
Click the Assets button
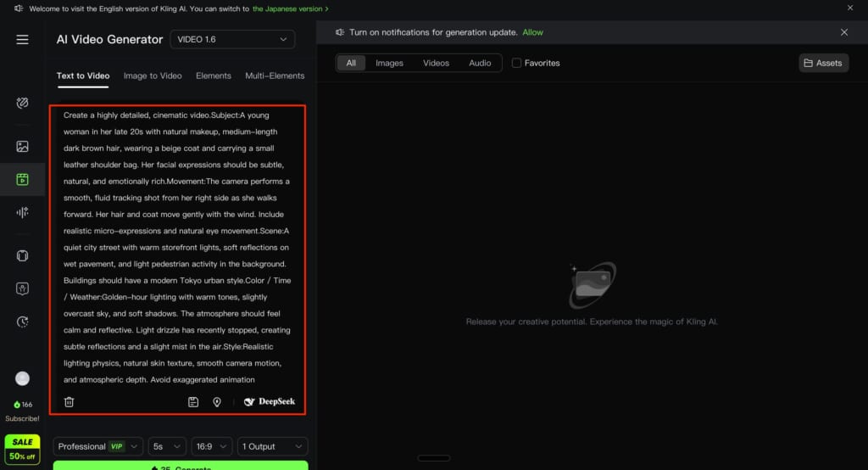click(822, 63)
